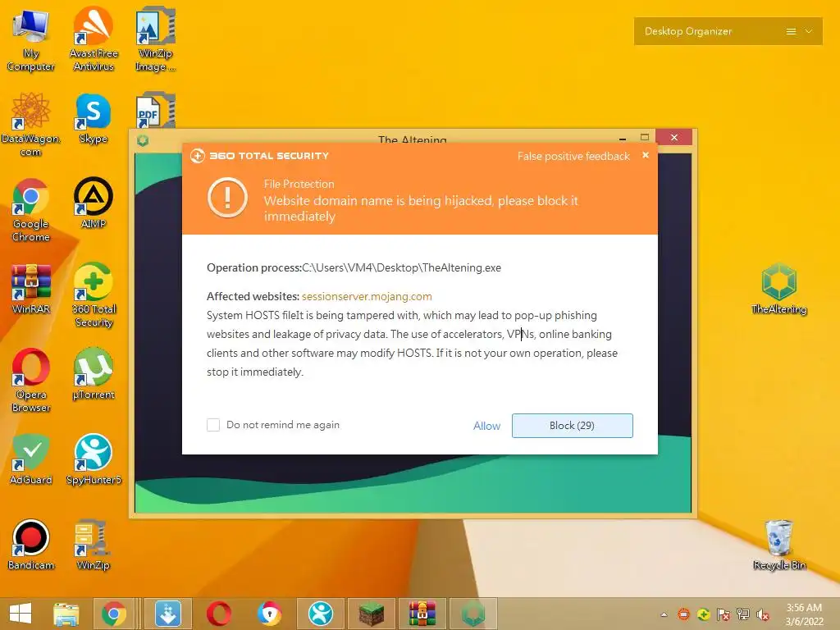
Task: Launch Avast Free Antivirus shortcut
Action: pyautogui.click(x=94, y=39)
